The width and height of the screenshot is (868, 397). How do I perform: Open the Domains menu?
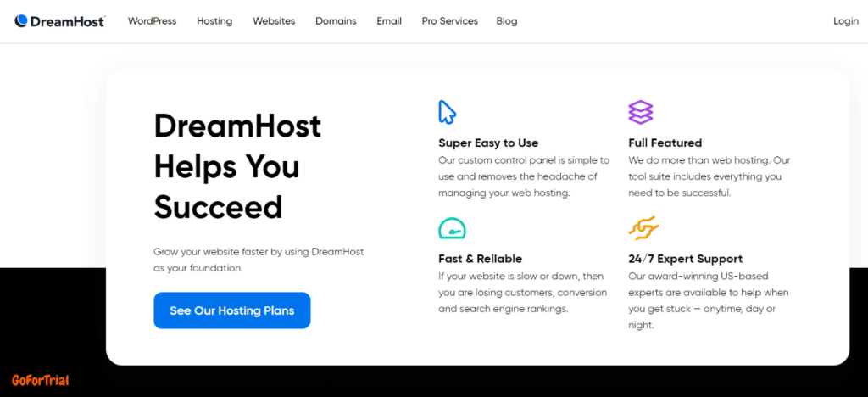coord(336,21)
